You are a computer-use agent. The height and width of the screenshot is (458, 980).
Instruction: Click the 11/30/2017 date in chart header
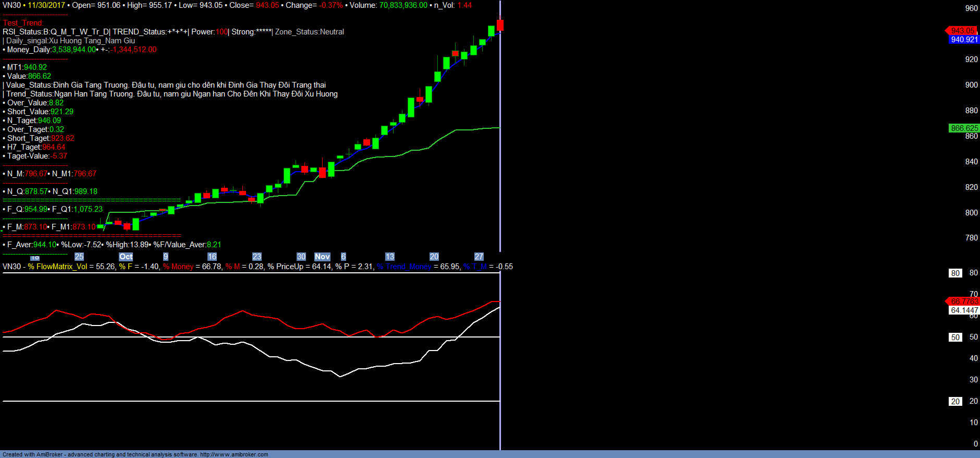click(x=46, y=5)
